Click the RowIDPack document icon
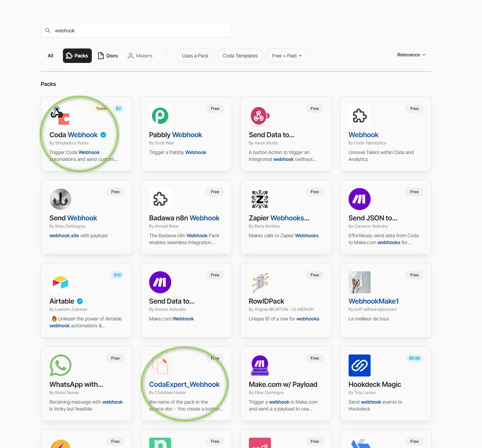The height and width of the screenshot is (448, 482). pos(260,282)
